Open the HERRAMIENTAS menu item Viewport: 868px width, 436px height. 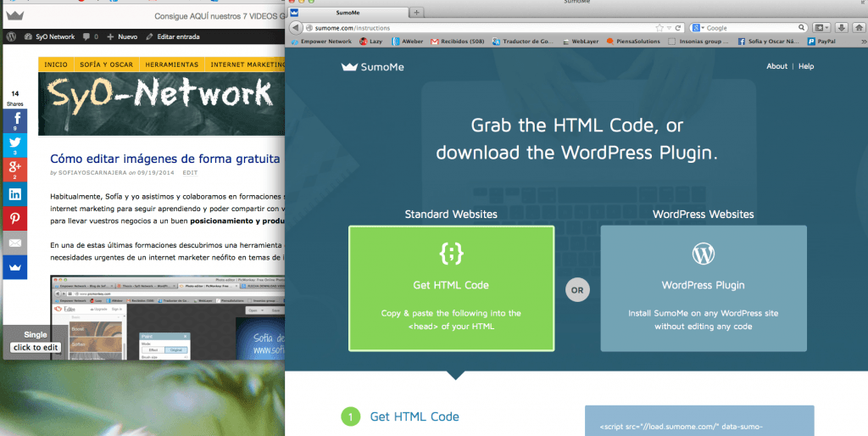(x=171, y=64)
